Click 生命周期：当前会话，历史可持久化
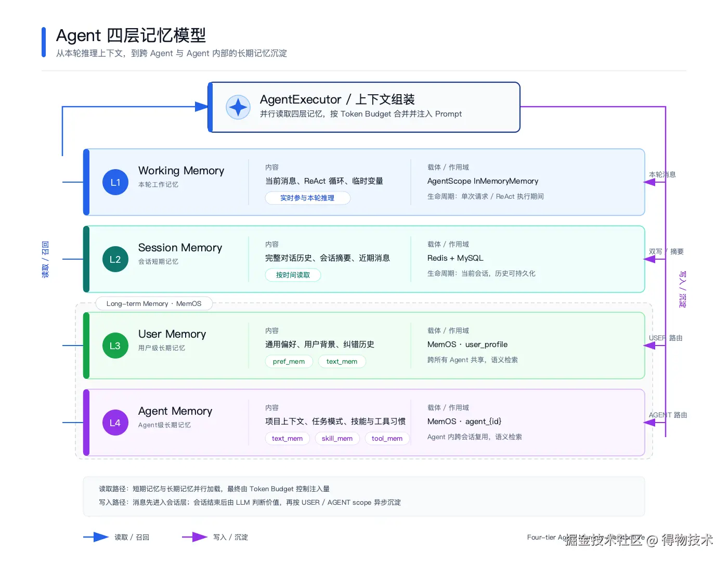The height and width of the screenshot is (562, 728). (x=482, y=274)
